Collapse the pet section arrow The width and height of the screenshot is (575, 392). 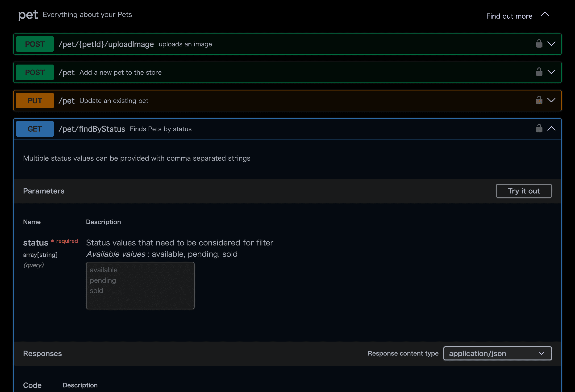tap(545, 14)
